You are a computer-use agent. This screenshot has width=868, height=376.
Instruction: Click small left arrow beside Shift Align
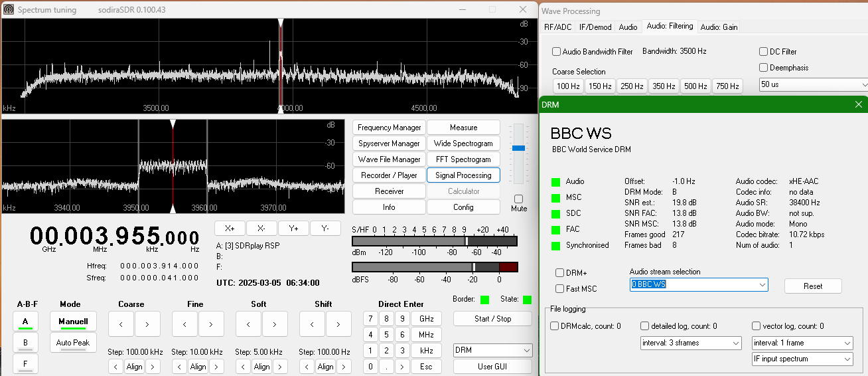[x=307, y=367]
